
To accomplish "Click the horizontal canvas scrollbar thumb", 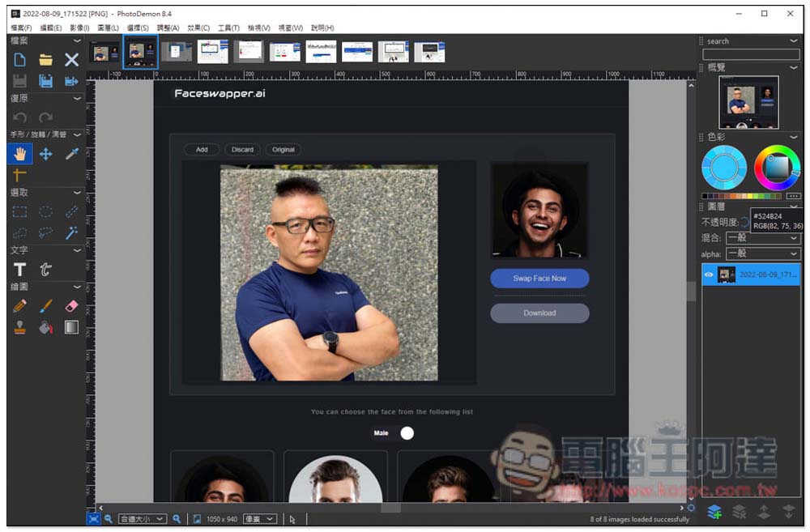I will pyautogui.click(x=390, y=509).
